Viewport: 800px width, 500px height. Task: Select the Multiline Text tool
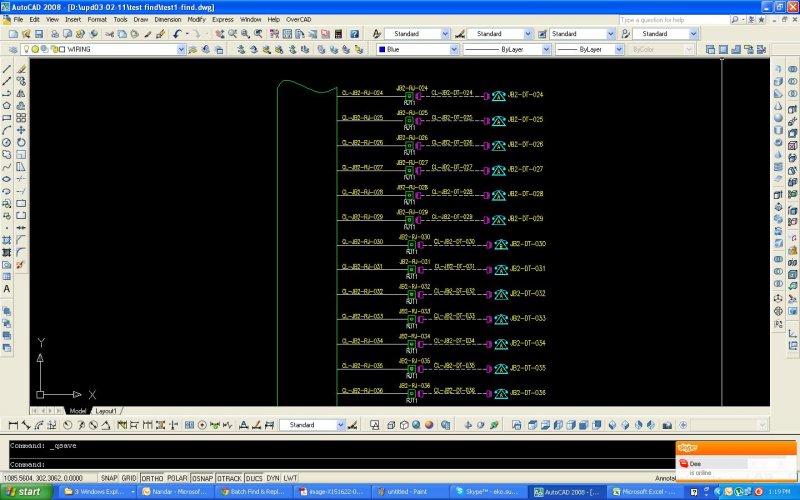pyautogui.click(x=7, y=289)
